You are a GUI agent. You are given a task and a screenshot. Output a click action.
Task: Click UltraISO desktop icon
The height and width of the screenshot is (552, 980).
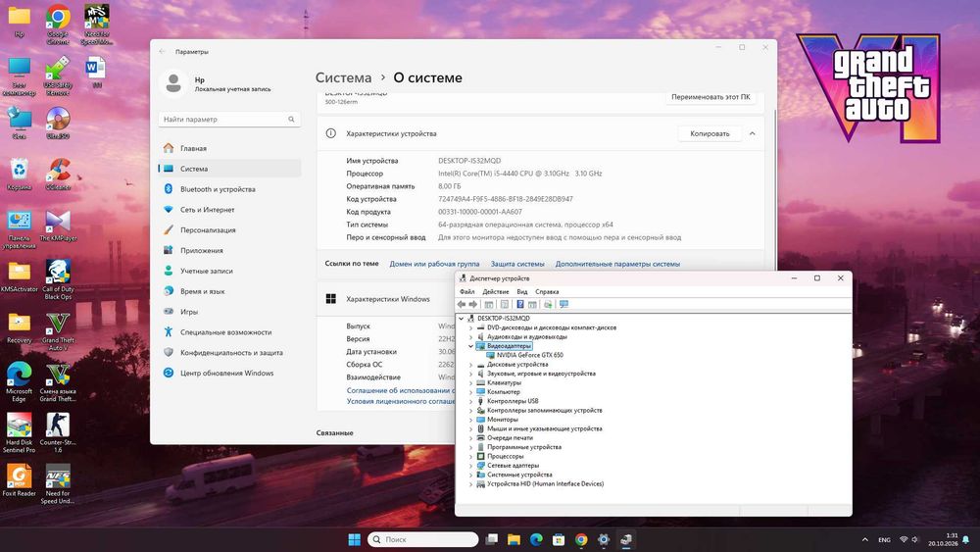point(58,122)
